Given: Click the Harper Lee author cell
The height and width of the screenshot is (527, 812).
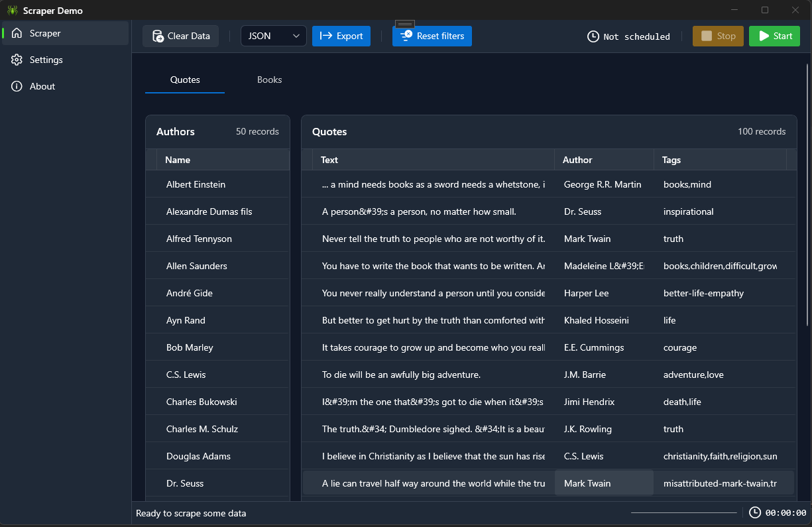Looking at the screenshot, I should 604,293.
